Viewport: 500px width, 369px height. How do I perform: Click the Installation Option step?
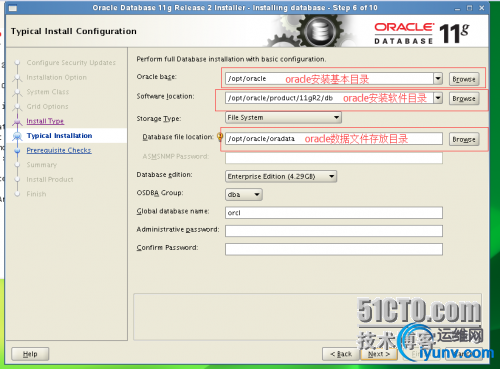point(56,77)
